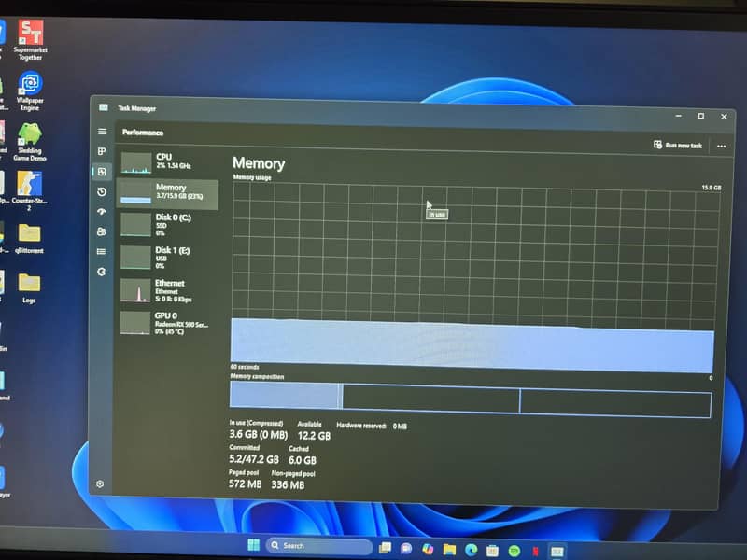
Task: Click the '6.0 GB' cached value
Action: tap(303, 460)
